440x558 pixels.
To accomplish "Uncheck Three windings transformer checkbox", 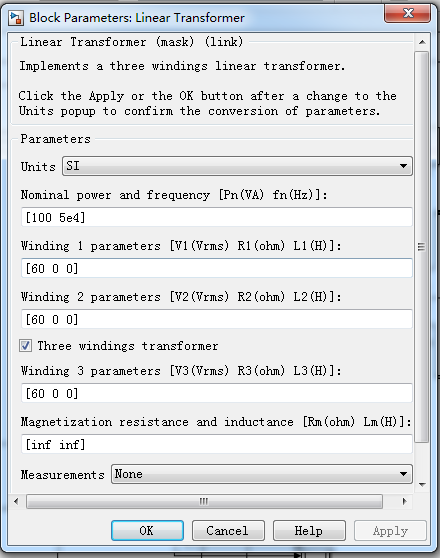I will click(25, 346).
